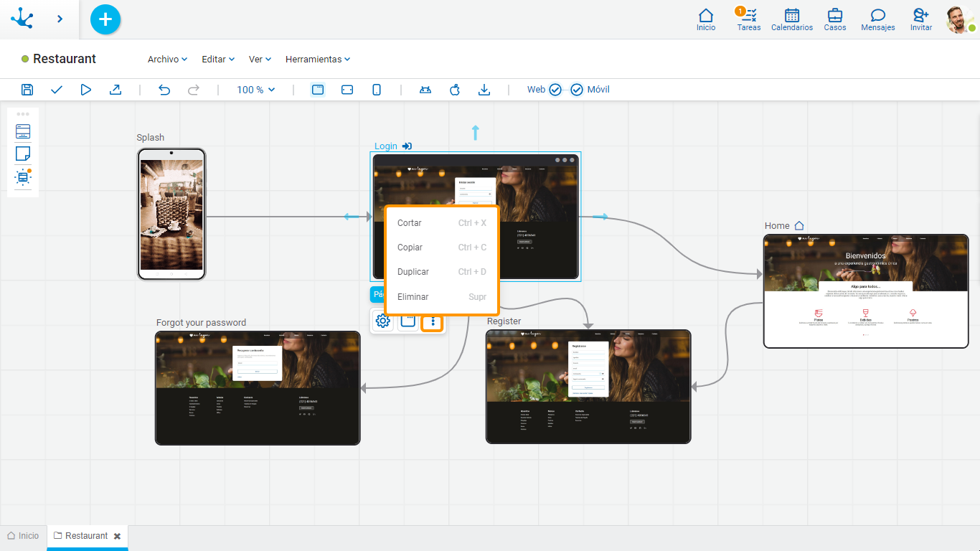The width and height of the screenshot is (980, 551).
Task: Open the 100 % zoom dropdown
Action: 256,90
